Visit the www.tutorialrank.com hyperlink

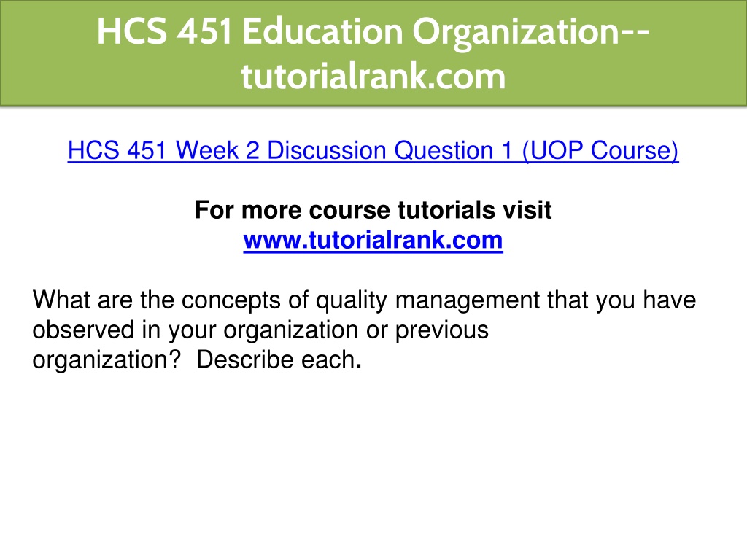tap(373, 241)
